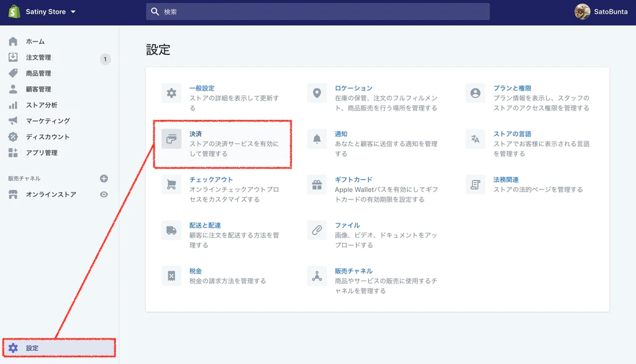Click the ロケーション location pin icon
636x364 pixels.
coord(317,93)
